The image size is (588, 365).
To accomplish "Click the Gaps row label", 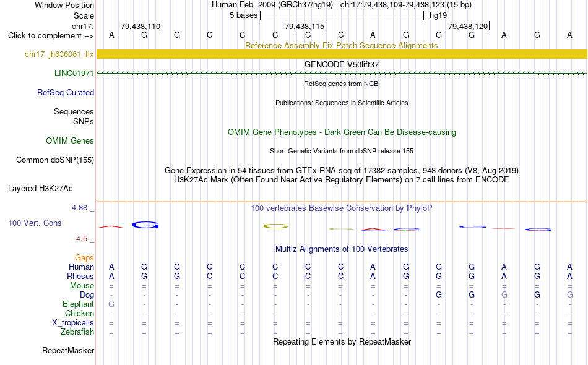I will pos(84,257).
